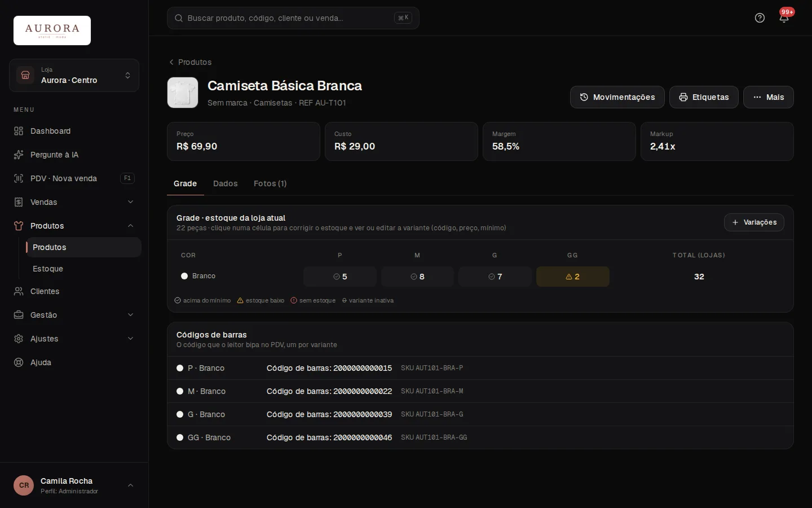Viewport: 812px width, 508px height.
Task: Open the G size stock cell showing 7
Action: point(495,277)
